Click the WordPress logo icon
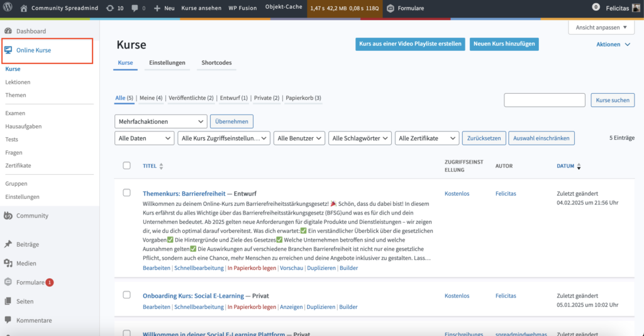Viewport: 644px width, 336px height. (x=8, y=9)
